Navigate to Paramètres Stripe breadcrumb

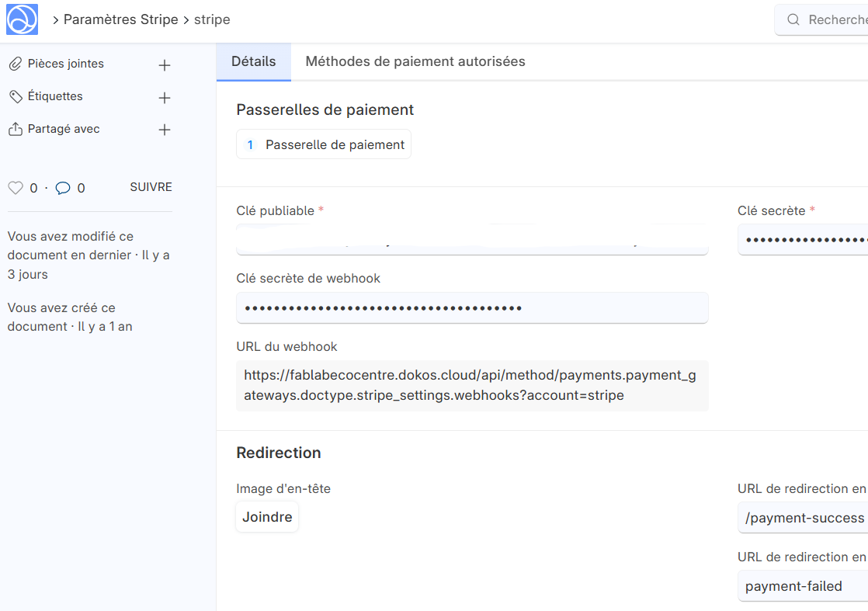tap(120, 20)
